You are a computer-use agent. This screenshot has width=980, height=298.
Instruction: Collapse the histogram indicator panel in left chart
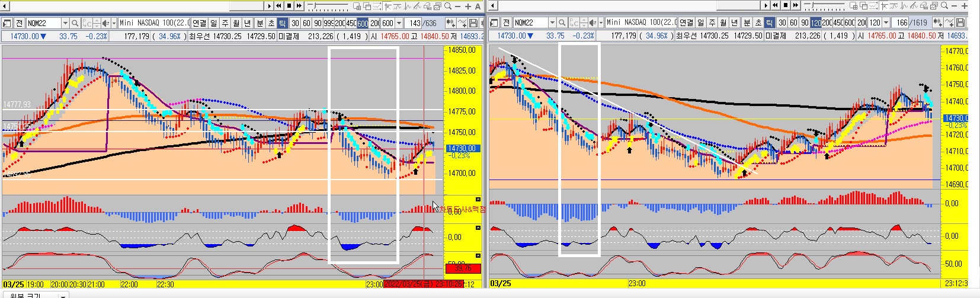[478, 199]
